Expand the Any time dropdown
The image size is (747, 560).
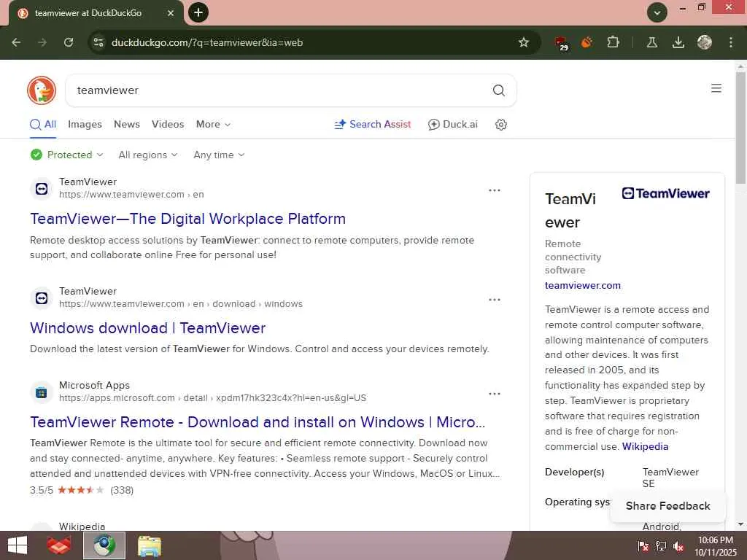(219, 155)
